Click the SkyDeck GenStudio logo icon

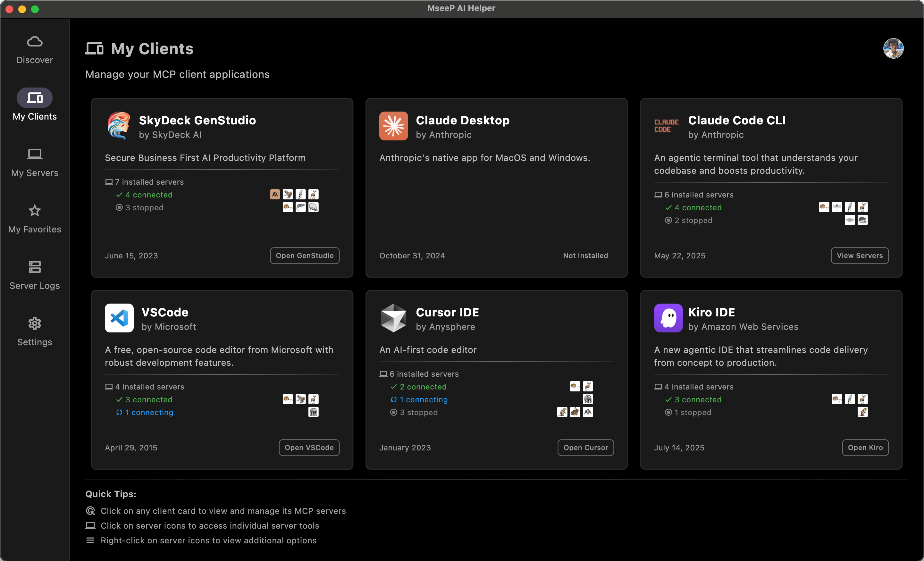coord(119,126)
